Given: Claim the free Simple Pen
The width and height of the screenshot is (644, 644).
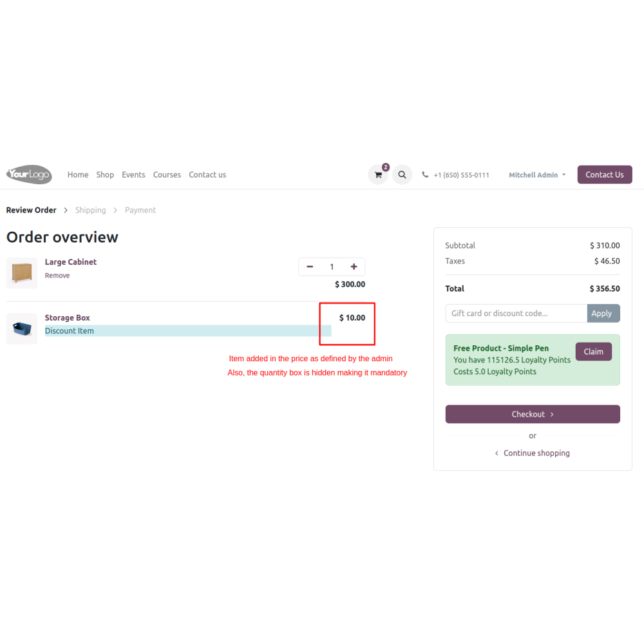Looking at the screenshot, I should pos(594,352).
